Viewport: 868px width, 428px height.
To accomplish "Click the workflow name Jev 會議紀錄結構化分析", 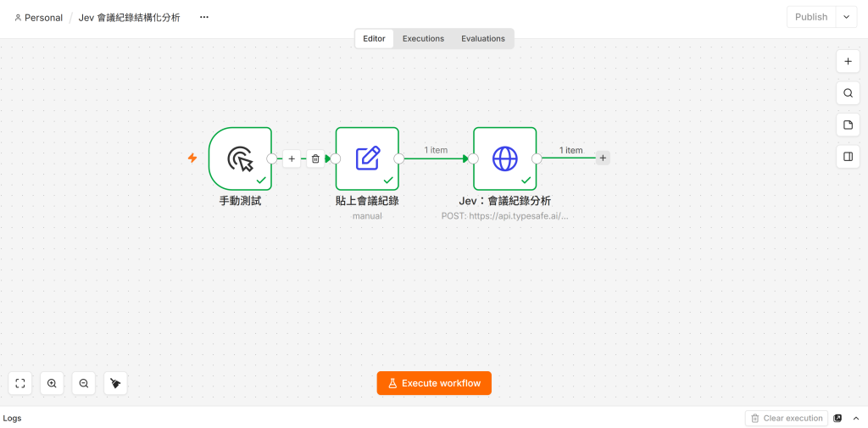I will click(130, 18).
